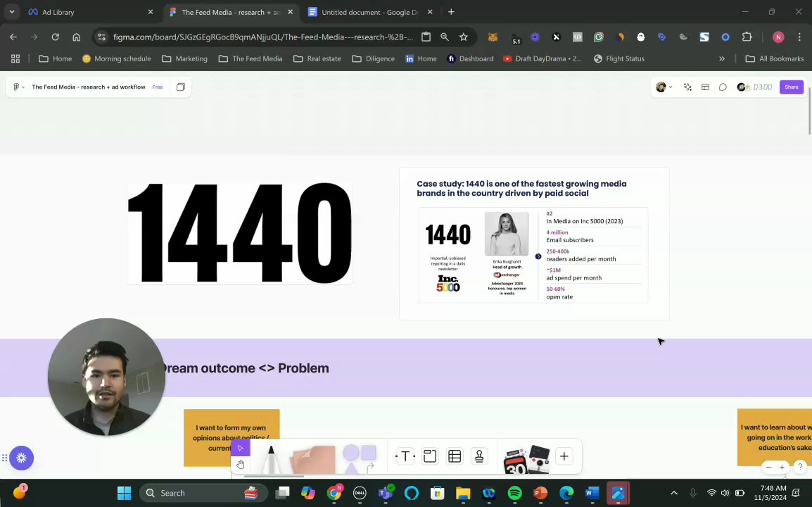Show more bookmarks with the double chevron
812x507 pixels.
[722, 58]
